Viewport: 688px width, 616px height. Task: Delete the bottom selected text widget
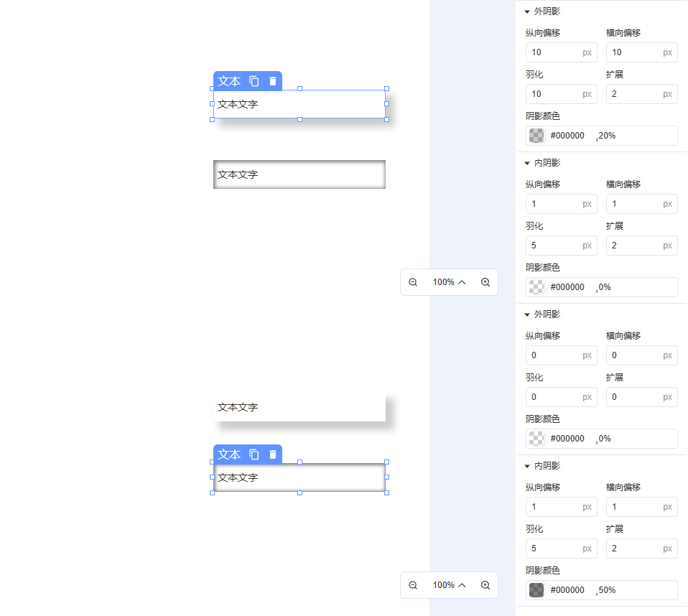point(273,454)
